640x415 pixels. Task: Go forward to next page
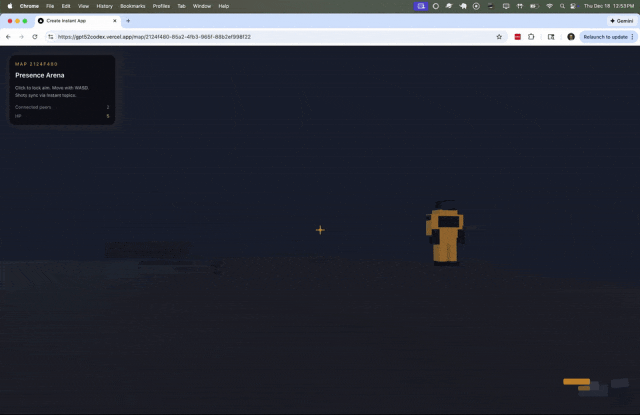[x=21, y=37]
